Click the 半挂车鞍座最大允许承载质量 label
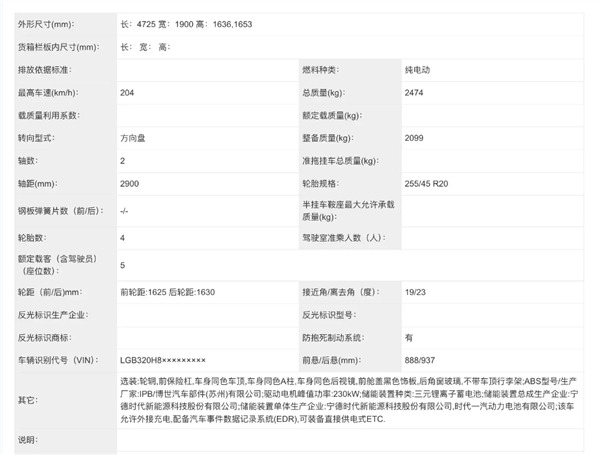Viewport: 600px width, 455px height. [x=347, y=212]
